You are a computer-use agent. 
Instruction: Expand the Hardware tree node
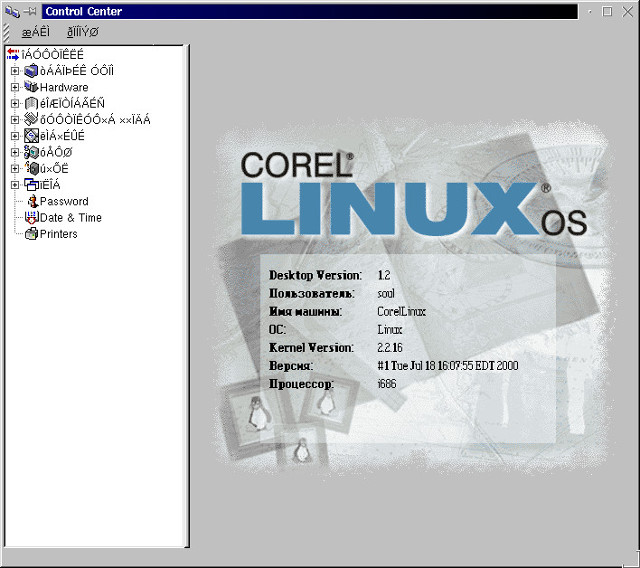[15, 87]
